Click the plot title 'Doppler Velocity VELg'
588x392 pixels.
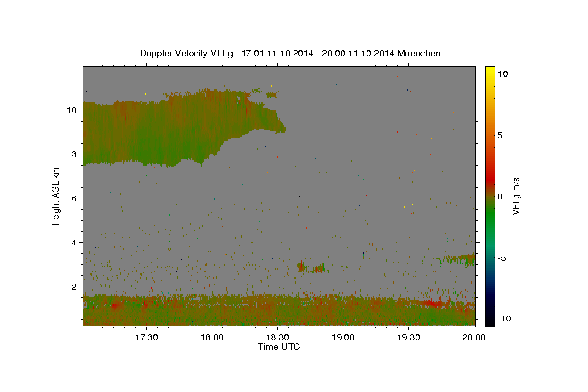pos(187,53)
